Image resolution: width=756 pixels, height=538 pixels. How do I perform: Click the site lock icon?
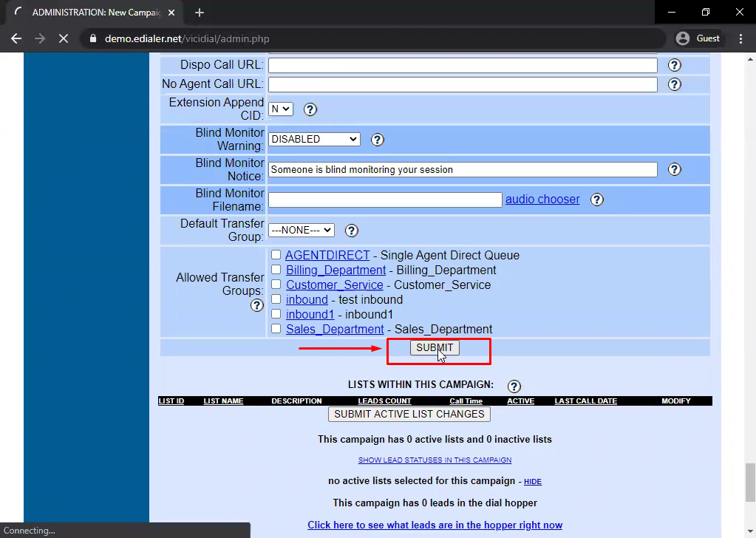click(93, 38)
